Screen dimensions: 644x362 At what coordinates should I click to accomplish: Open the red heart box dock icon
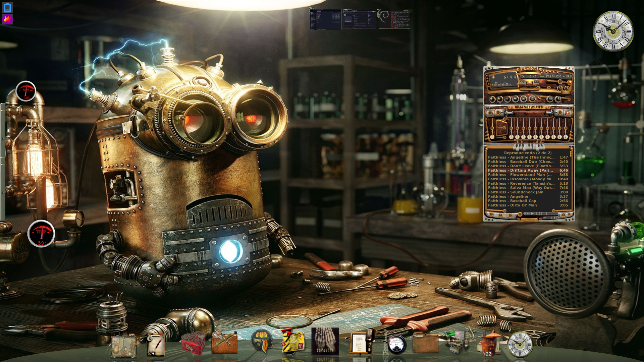coord(193,343)
